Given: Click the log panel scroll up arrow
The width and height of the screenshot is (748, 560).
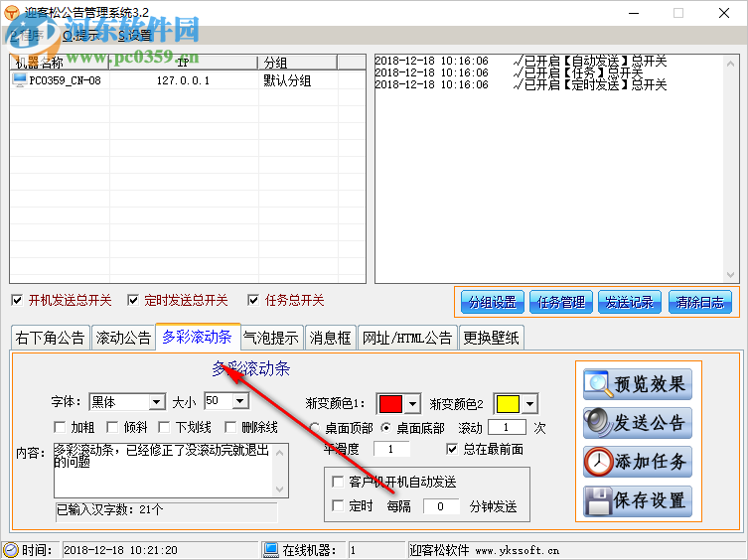Looking at the screenshot, I should (730, 64).
